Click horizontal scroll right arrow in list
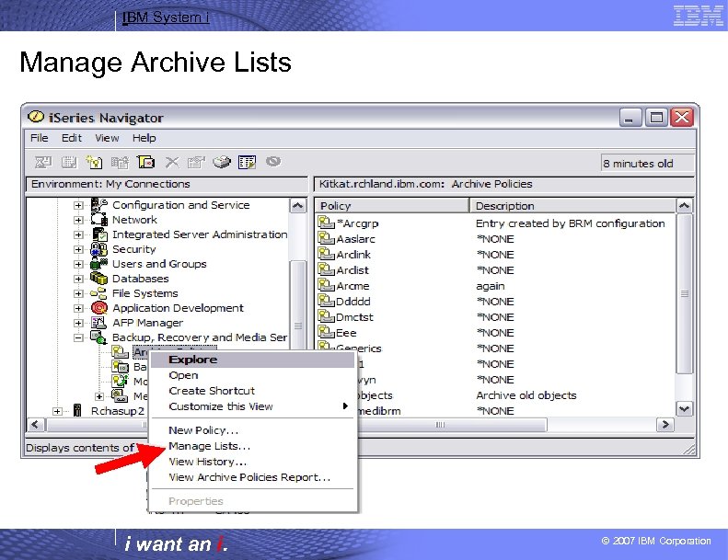Image resolution: width=728 pixels, height=560 pixels. (x=665, y=424)
